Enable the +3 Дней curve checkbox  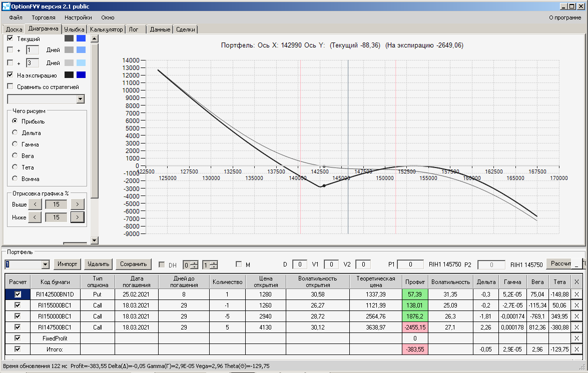[10, 62]
